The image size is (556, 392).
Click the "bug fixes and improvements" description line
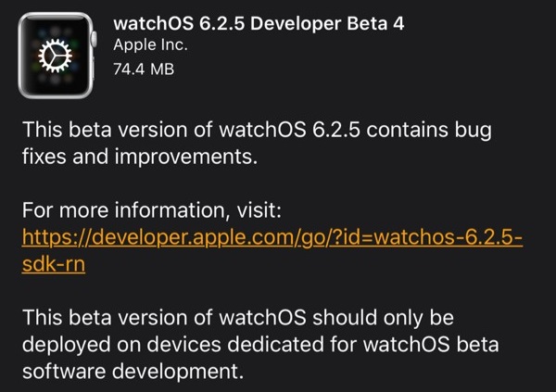tap(140, 157)
